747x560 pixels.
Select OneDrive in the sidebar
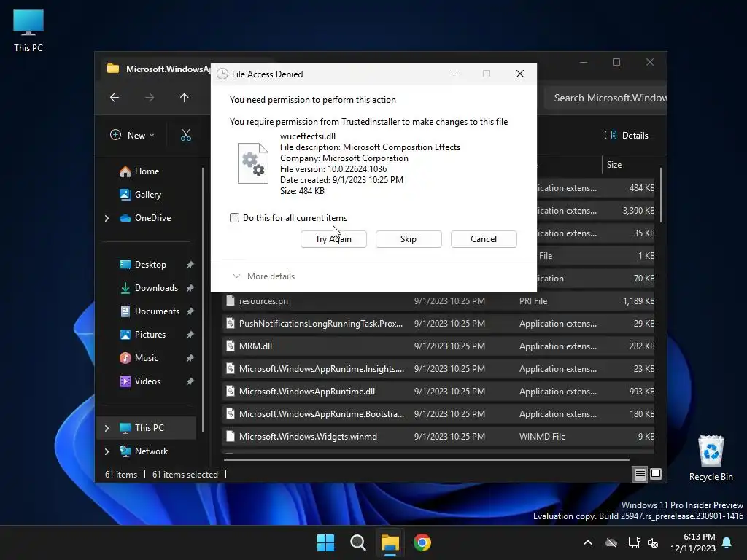(x=152, y=218)
